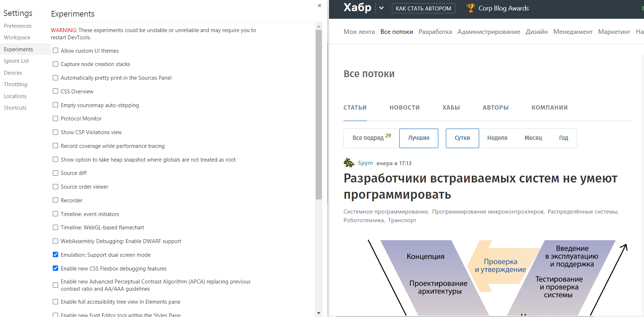Go to Моя лента feed
Image resolution: width=644 pixels, height=317 pixels.
coord(359,32)
